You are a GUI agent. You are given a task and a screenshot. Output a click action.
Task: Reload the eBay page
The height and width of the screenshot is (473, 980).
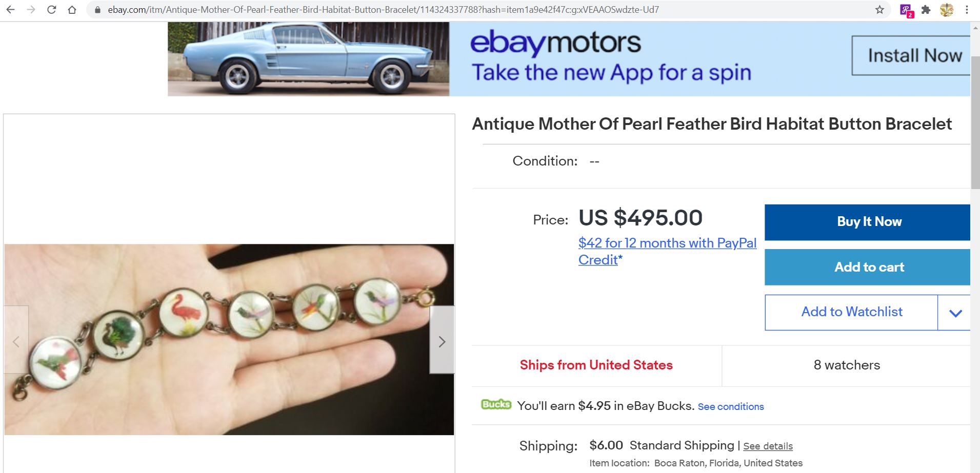51,10
